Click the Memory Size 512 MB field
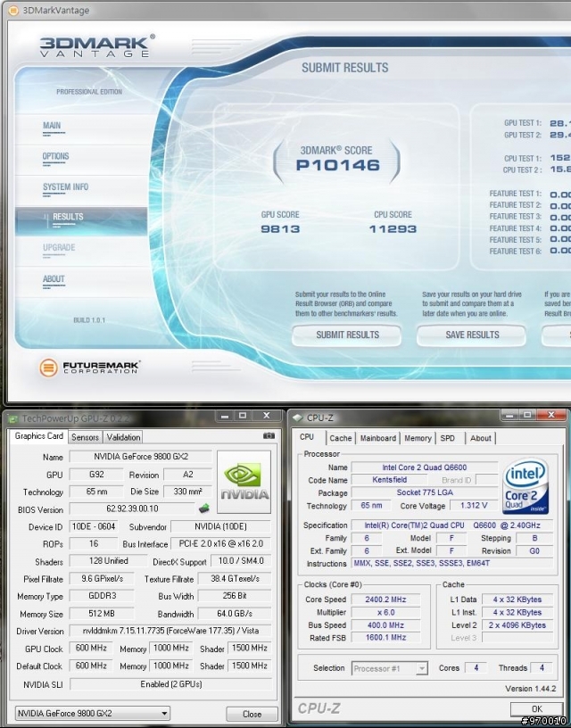Viewport: 571px width, 728px height. click(x=102, y=614)
